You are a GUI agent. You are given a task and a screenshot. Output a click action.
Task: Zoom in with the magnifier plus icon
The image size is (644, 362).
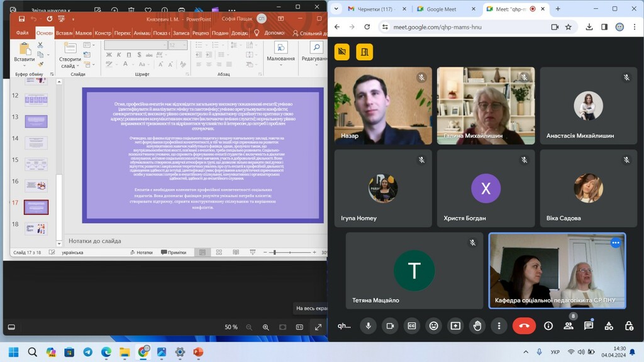pos(266,327)
